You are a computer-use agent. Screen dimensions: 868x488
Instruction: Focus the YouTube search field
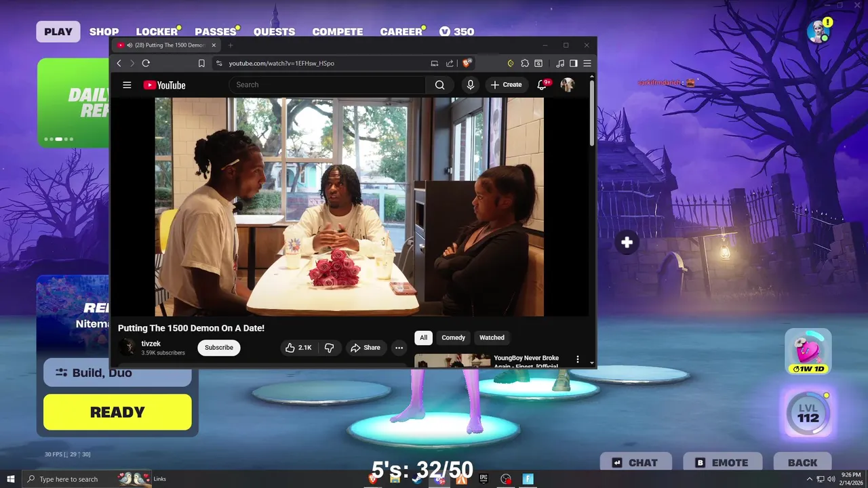coord(327,85)
